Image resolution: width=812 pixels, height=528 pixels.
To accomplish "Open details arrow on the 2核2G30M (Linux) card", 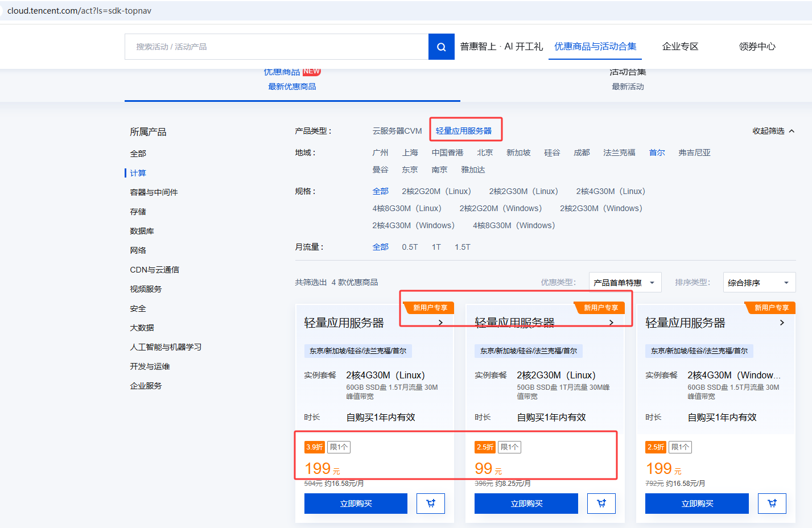I will (612, 323).
